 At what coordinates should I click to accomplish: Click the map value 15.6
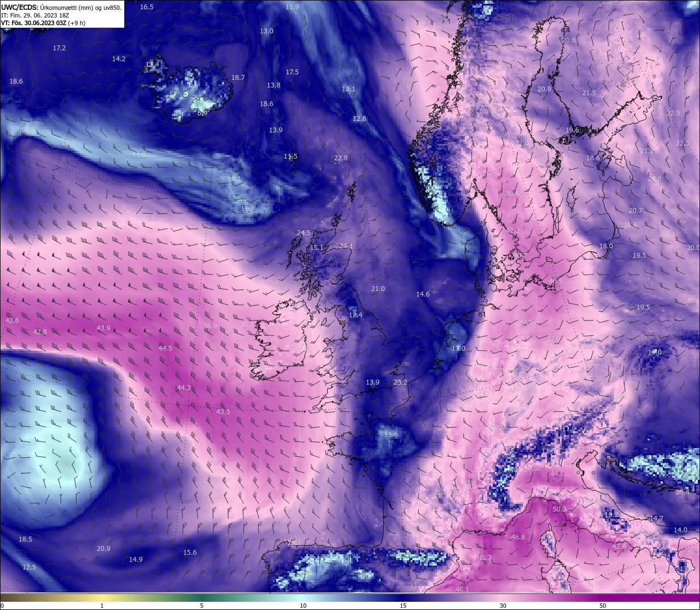[190, 553]
